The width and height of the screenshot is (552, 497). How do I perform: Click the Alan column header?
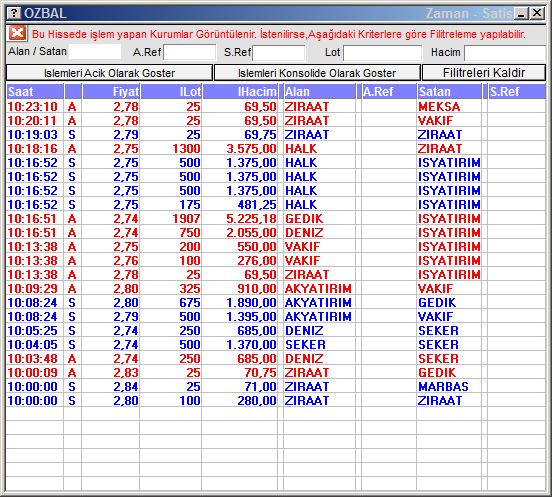tap(319, 92)
